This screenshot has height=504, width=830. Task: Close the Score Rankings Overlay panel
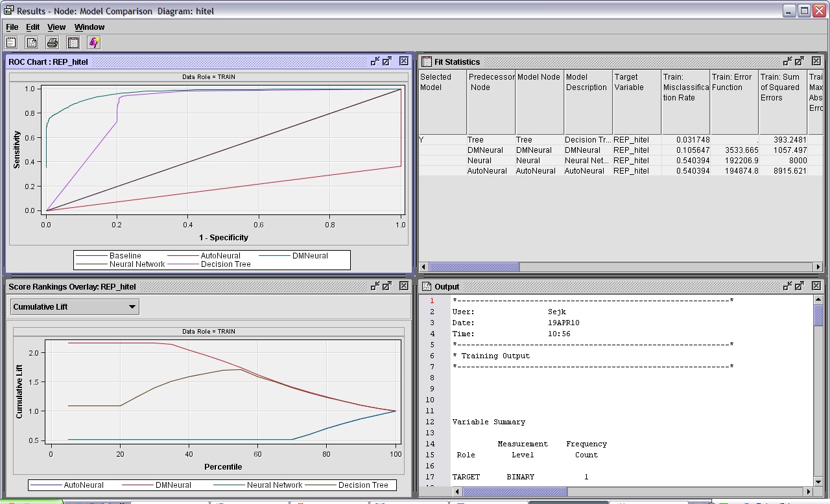(403, 286)
